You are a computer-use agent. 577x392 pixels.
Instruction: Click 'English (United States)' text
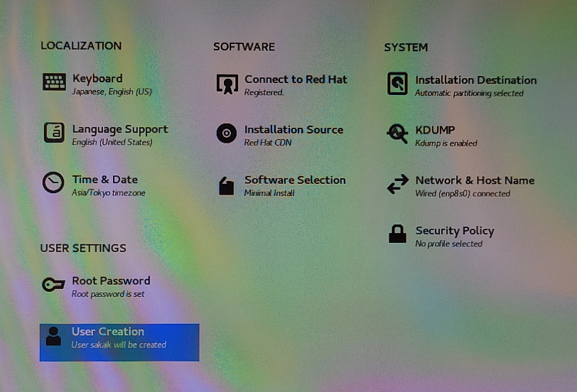tap(112, 142)
